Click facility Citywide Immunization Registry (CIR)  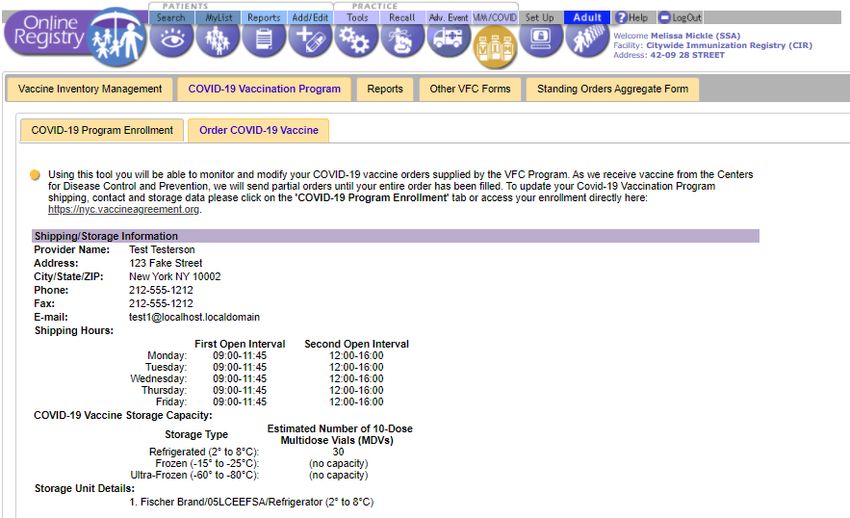coord(729,45)
